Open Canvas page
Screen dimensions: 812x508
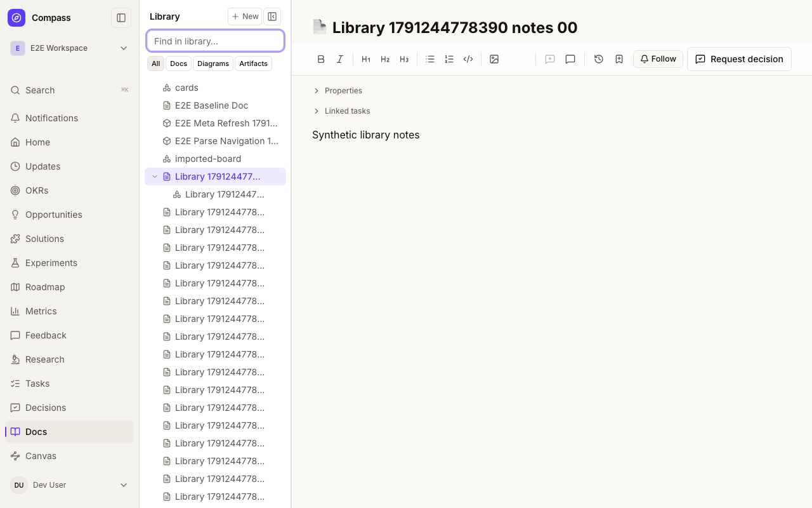(x=70, y=456)
